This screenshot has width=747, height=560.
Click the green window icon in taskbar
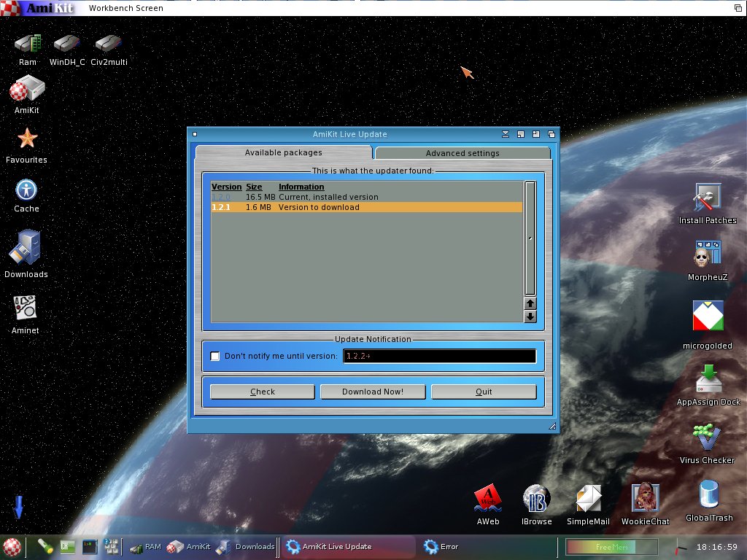click(x=67, y=546)
